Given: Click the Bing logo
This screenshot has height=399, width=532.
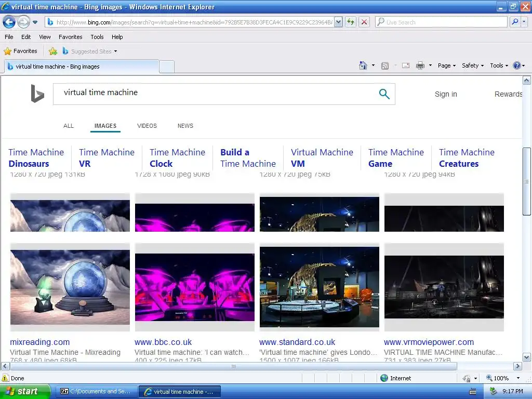Looking at the screenshot, I should (x=37, y=94).
